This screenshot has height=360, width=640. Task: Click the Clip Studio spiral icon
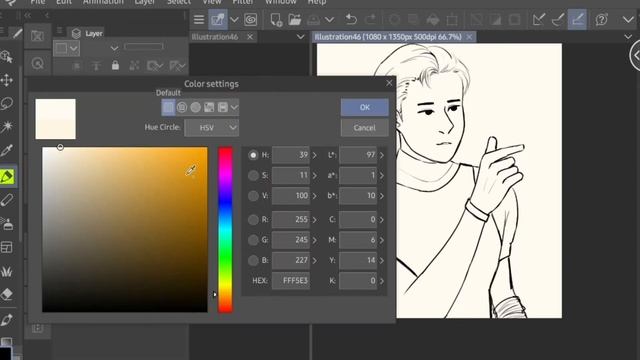[x=251, y=20]
